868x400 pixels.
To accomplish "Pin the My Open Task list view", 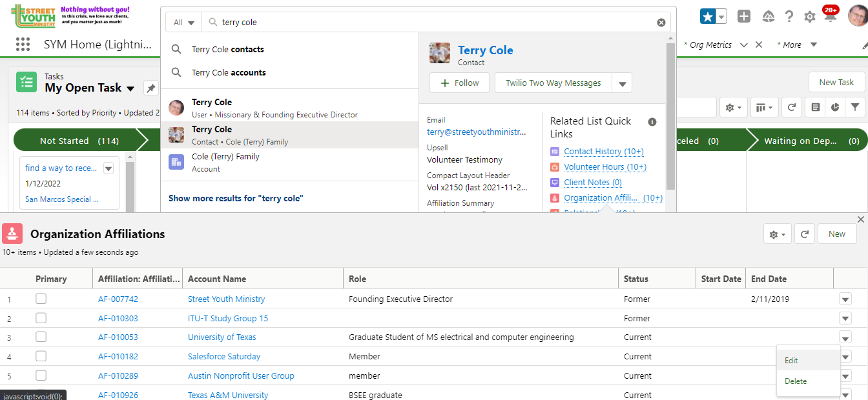I will [150, 88].
